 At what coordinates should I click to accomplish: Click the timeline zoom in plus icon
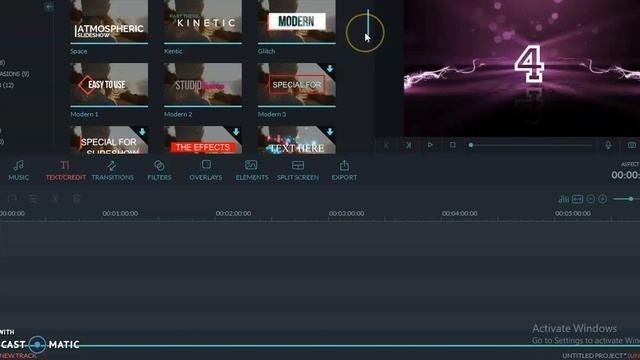pos(603,199)
